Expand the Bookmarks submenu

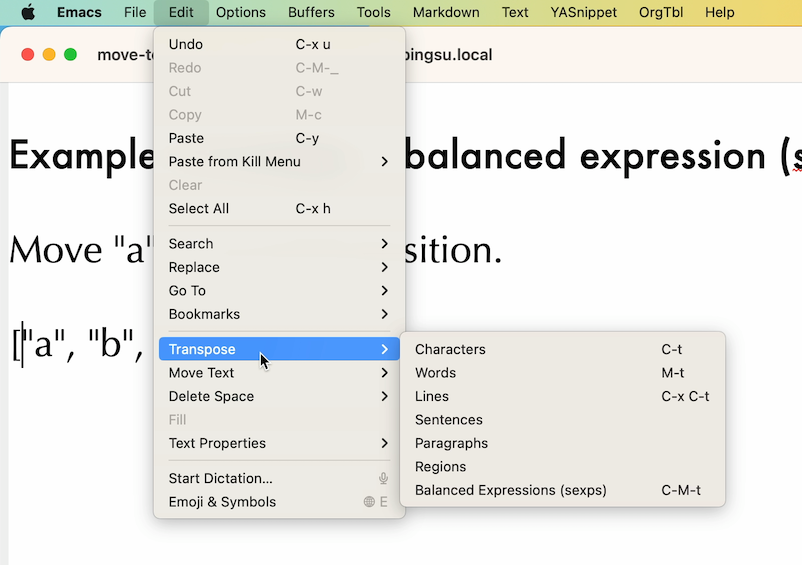click(x=279, y=314)
